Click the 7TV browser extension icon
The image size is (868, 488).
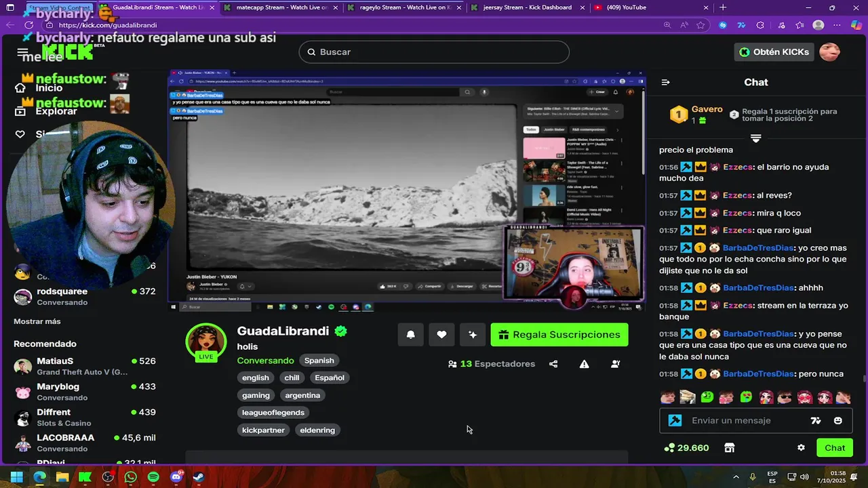(741, 25)
